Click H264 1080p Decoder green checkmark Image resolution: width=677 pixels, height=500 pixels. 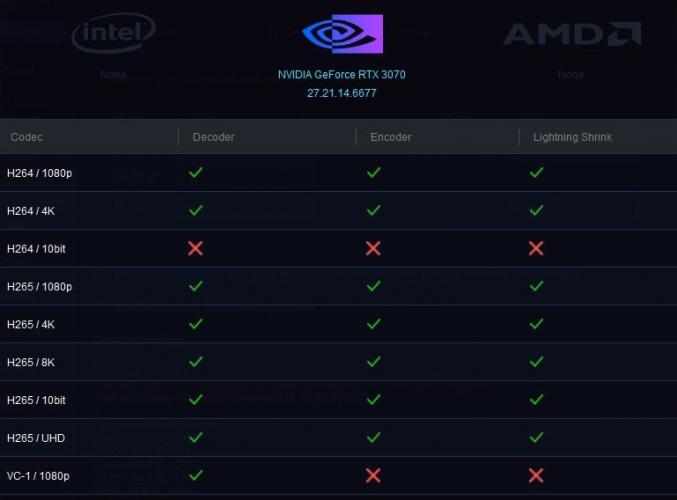click(196, 173)
